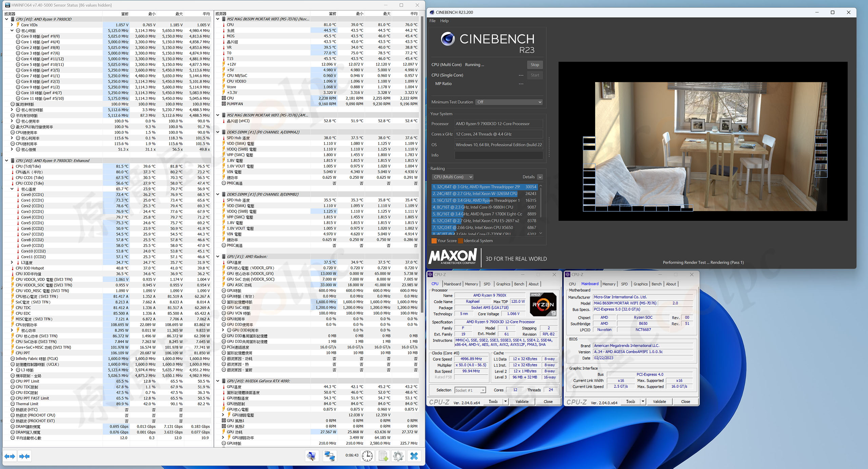Viewport: 868px width, 469px height.
Task: Click Start for CPU (Single Core) test
Action: [x=535, y=75]
